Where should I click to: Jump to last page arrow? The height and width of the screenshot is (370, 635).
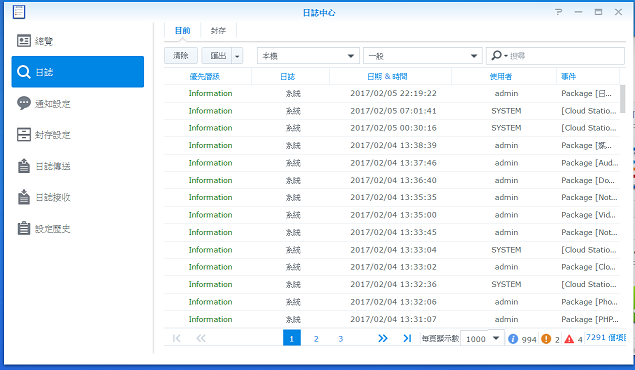407,338
